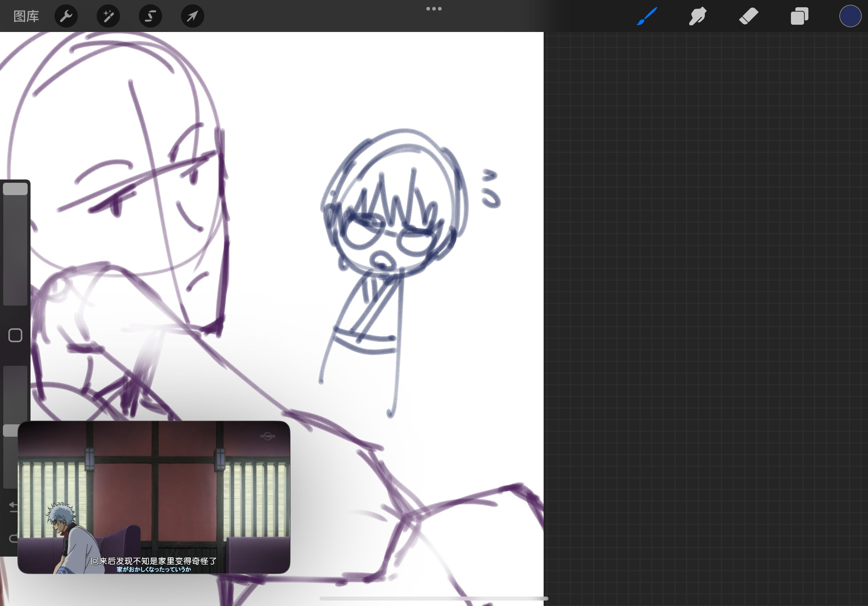Viewport: 868px width, 606px height.
Task: Select the Paint brush tool
Action: click(647, 16)
